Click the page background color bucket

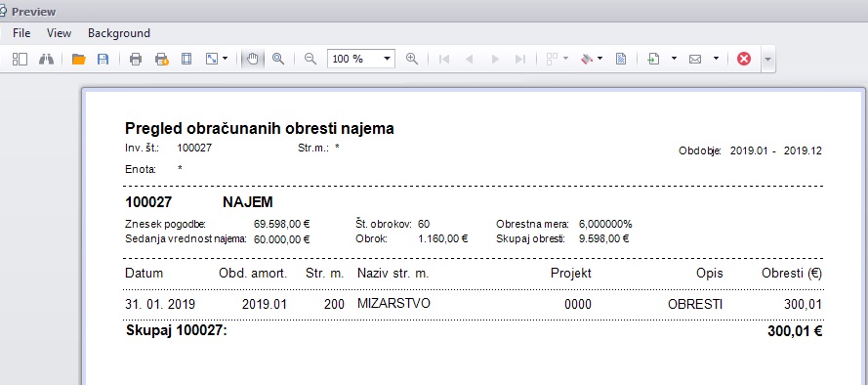[x=586, y=59]
